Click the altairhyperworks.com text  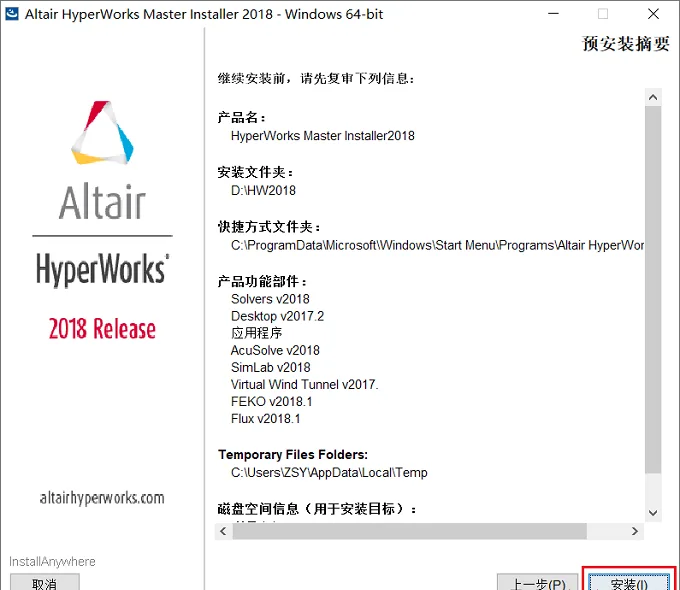tap(102, 498)
